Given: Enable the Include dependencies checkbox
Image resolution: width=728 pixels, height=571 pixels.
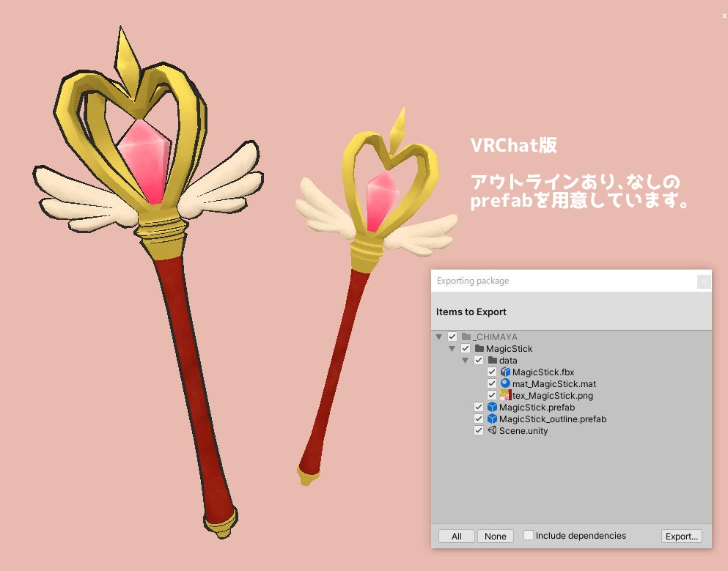Looking at the screenshot, I should coord(529,536).
